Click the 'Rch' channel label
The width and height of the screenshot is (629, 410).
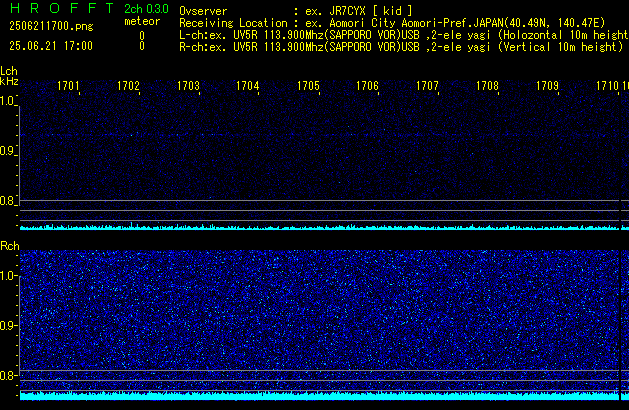(x=10, y=246)
